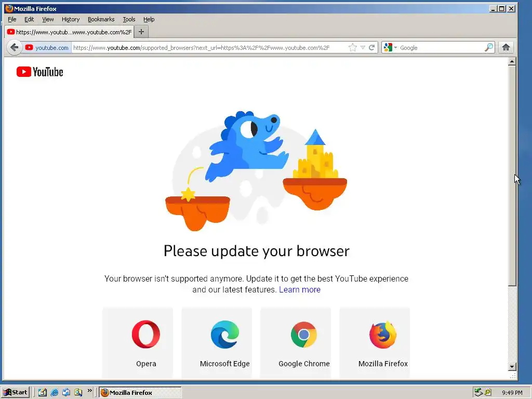Follow the Learn more link
The image size is (532, 399).
click(300, 289)
